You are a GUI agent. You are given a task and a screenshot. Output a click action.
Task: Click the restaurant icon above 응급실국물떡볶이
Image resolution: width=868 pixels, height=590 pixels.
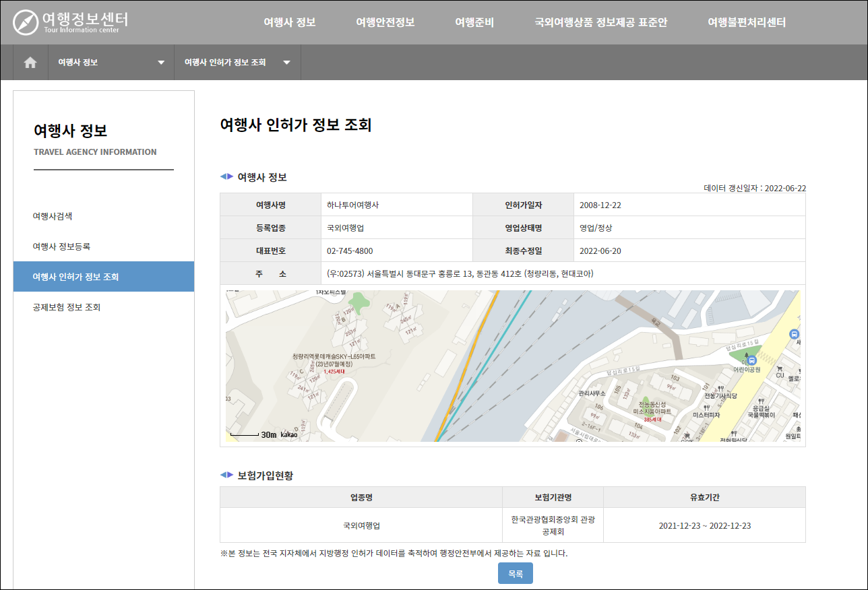click(x=761, y=400)
